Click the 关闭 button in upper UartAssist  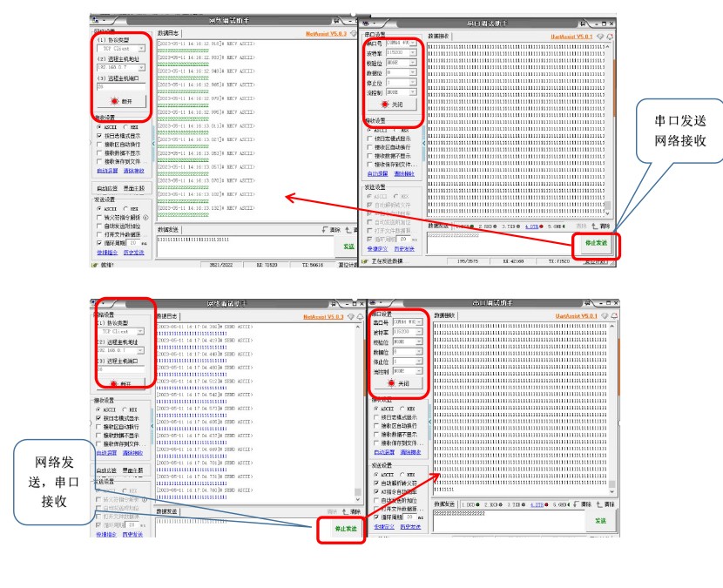393,105
